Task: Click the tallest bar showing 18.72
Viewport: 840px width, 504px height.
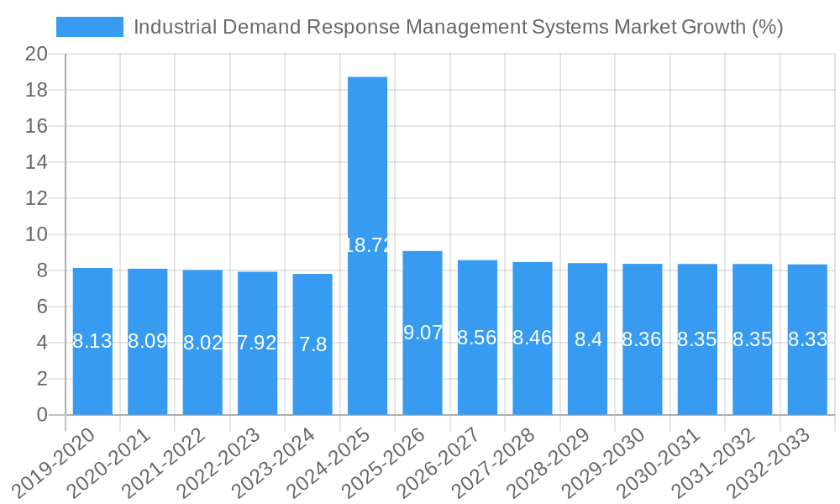Action: pyautogui.click(x=368, y=245)
